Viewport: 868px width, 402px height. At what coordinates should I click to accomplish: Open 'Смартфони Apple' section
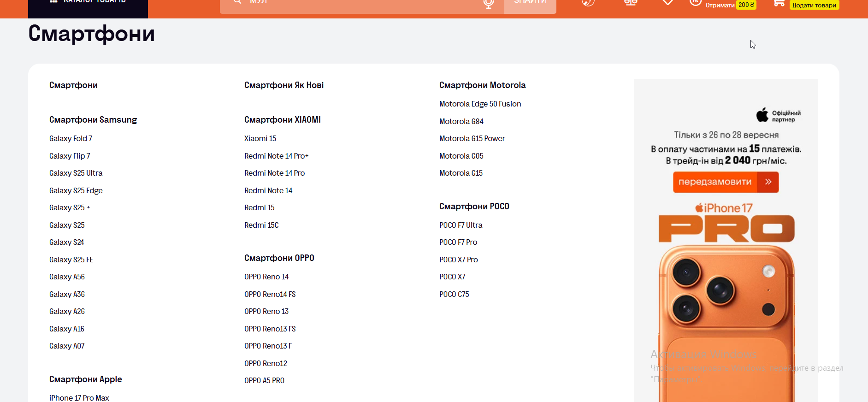tap(86, 379)
